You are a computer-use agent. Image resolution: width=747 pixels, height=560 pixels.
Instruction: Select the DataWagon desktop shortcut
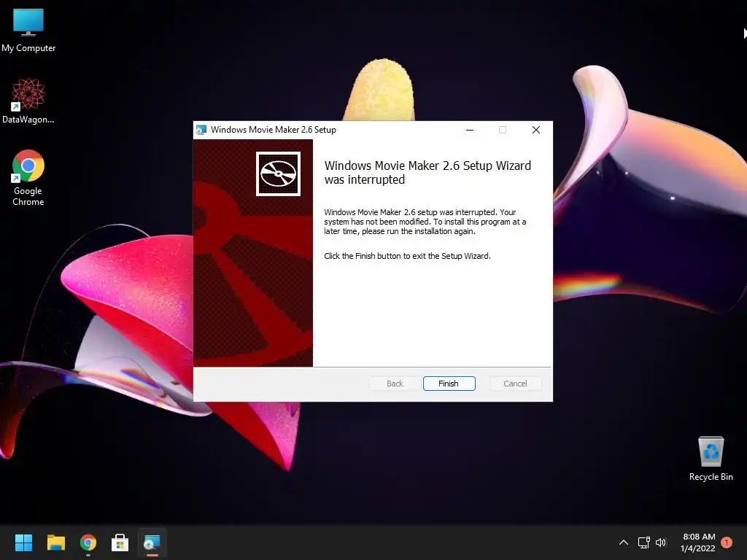tap(28, 101)
